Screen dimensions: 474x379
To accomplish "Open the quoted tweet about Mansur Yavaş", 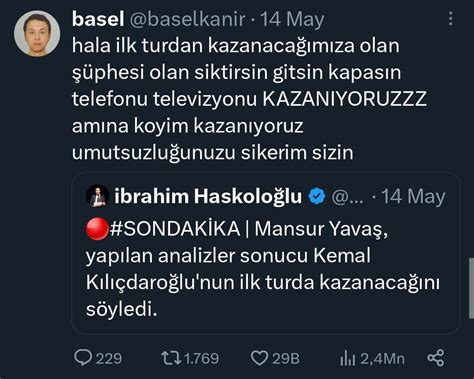I will tap(266, 253).
